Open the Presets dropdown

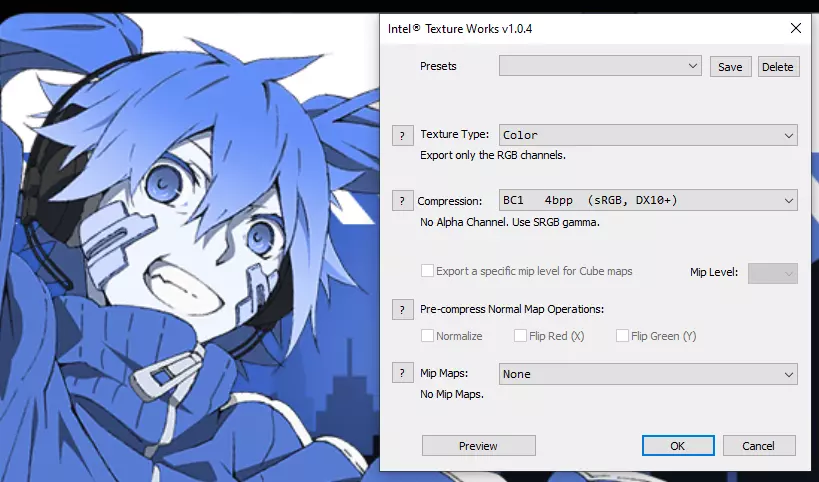[x=600, y=66]
